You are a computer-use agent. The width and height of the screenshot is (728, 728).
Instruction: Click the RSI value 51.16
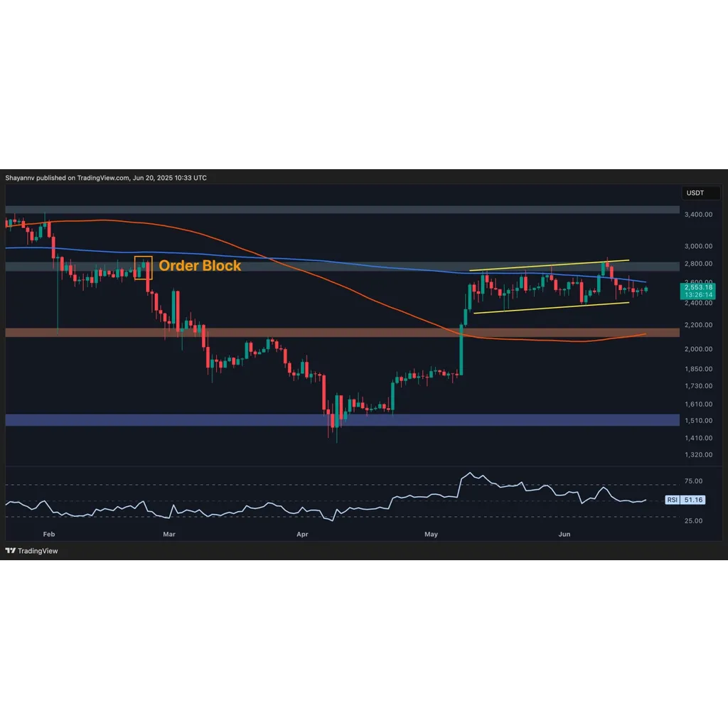tap(692, 500)
